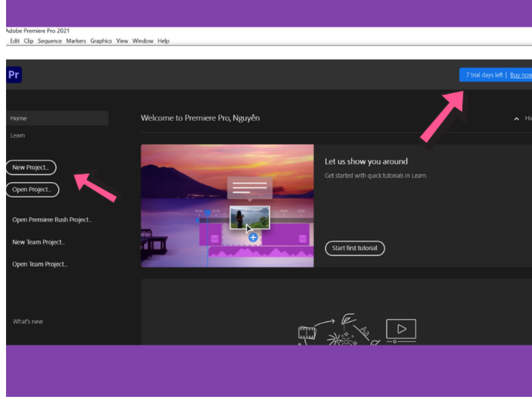
Task: Click 'Let us show you around' text
Action: tap(366, 162)
